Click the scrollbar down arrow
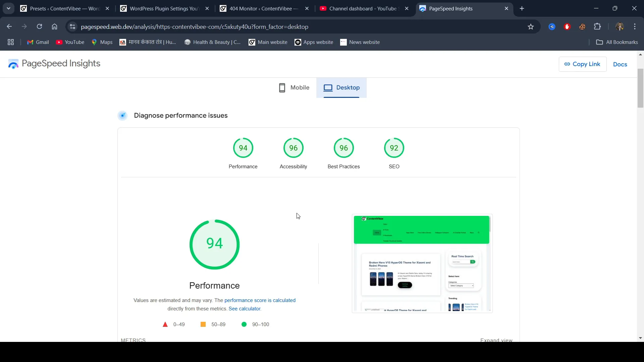Image resolution: width=644 pixels, height=362 pixels. tap(640, 338)
